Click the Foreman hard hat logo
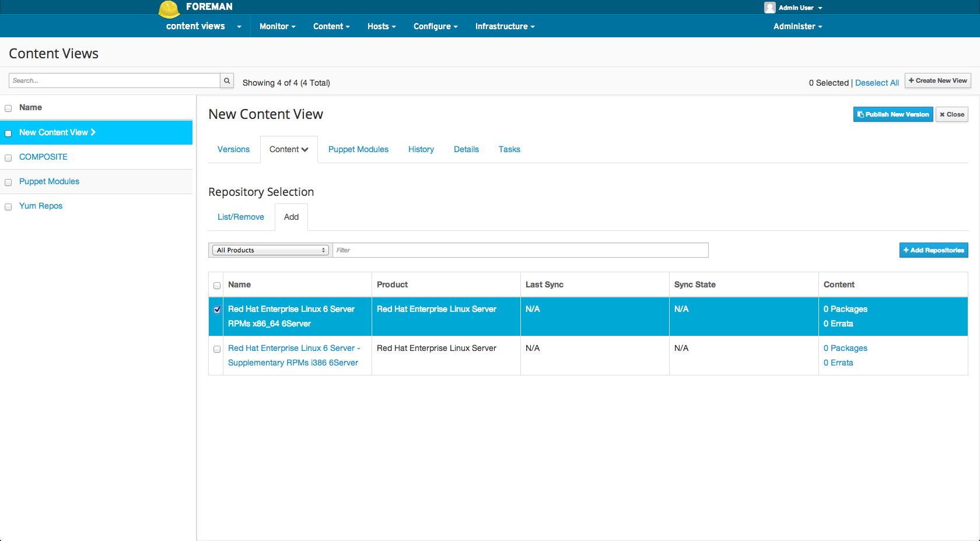Viewport: 980px width, 541px height. (x=169, y=9)
